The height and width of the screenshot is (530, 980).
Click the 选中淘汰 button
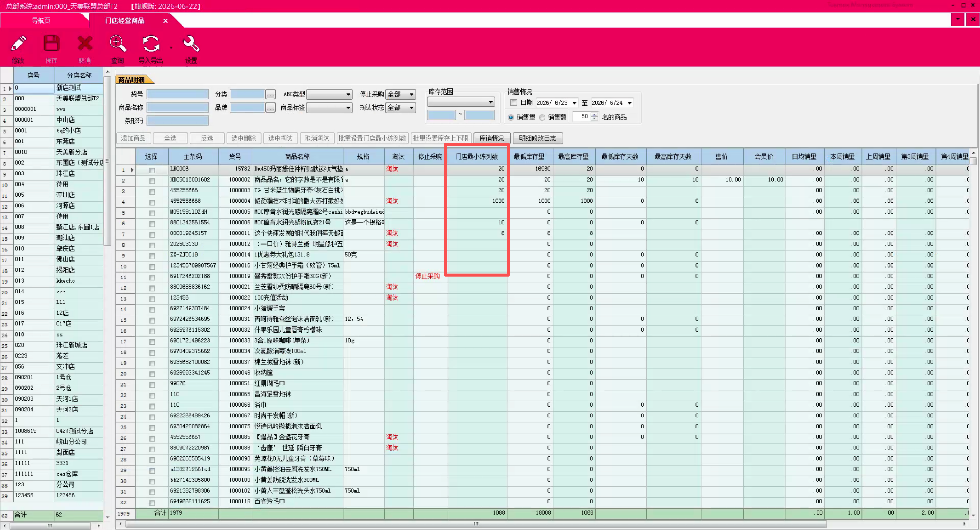pyautogui.click(x=280, y=138)
